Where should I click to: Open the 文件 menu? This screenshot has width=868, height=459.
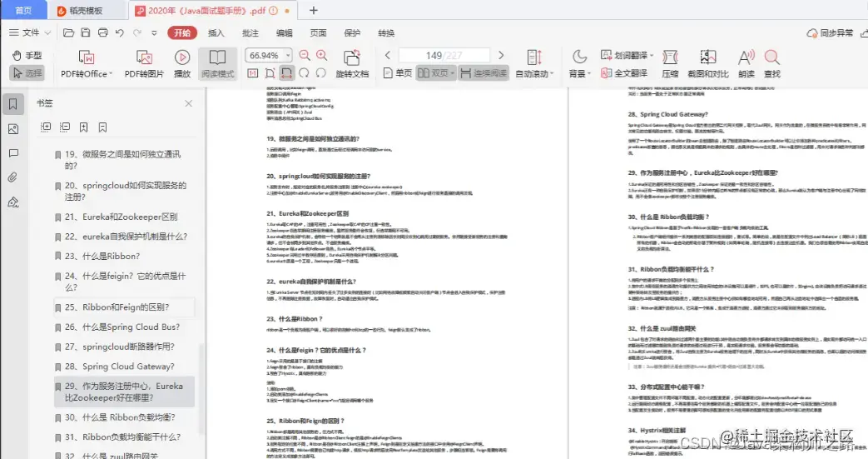coord(30,32)
